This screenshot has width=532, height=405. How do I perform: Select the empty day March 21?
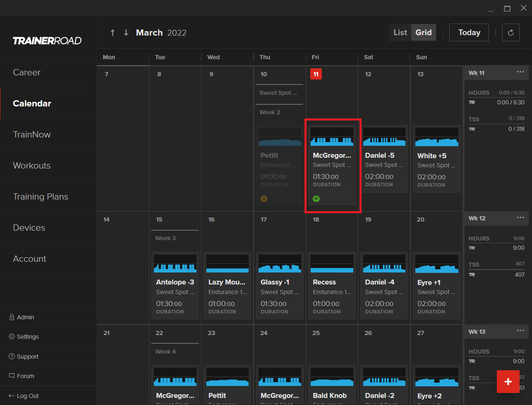pyautogui.click(x=123, y=365)
